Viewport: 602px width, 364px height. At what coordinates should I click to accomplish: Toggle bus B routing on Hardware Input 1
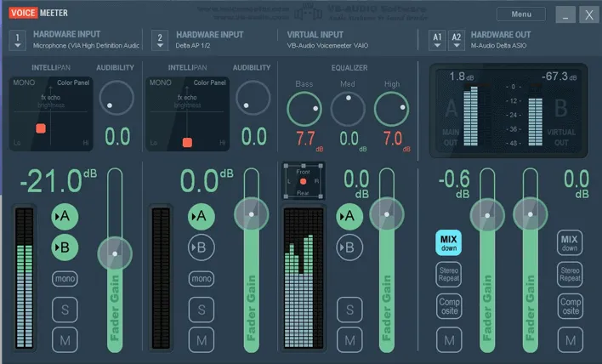coord(65,247)
